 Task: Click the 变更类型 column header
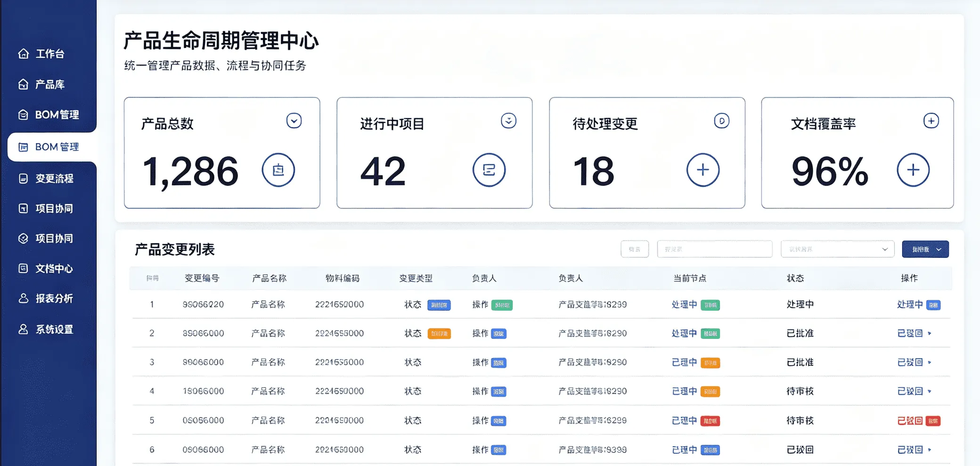point(416,278)
